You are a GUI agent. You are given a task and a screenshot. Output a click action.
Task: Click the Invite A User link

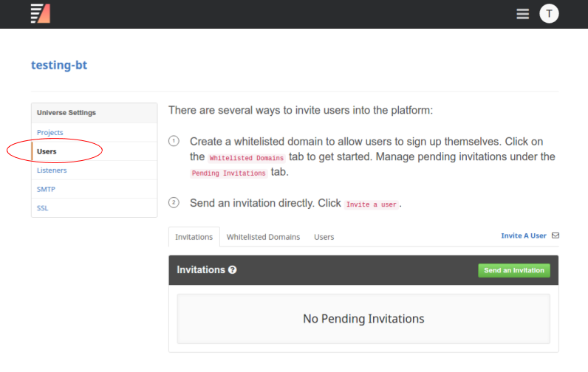(x=523, y=236)
